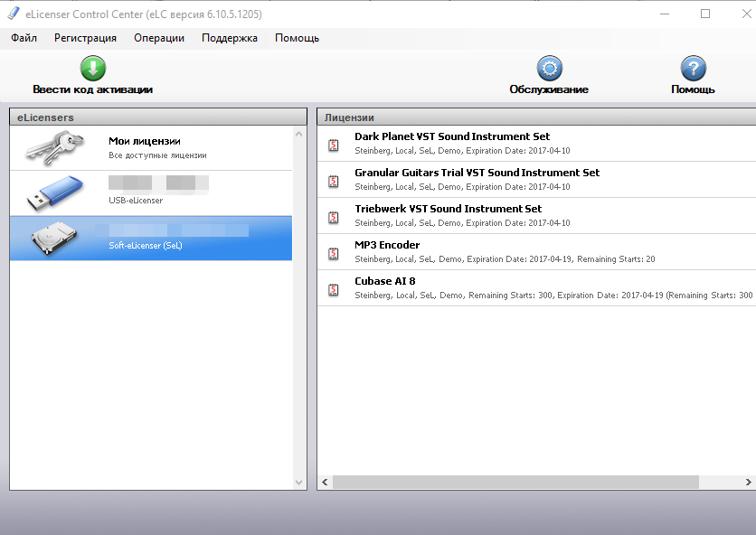Click the licenses horizontal scroll left arrow
This screenshot has height=535, width=756.
click(x=325, y=482)
